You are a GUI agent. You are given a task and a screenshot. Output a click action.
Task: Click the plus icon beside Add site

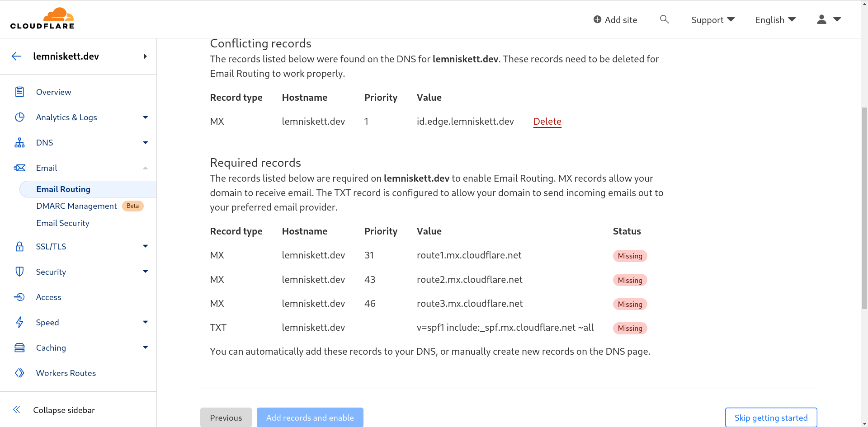pyautogui.click(x=597, y=19)
